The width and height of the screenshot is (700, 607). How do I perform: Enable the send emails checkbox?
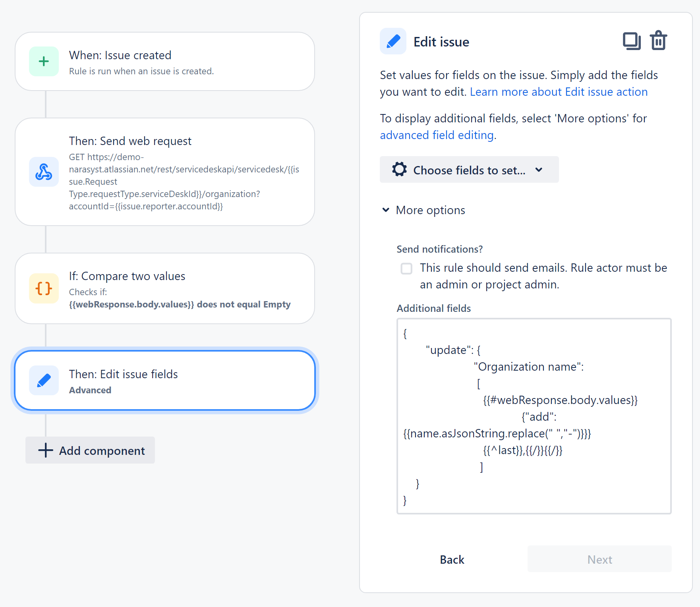(406, 269)
